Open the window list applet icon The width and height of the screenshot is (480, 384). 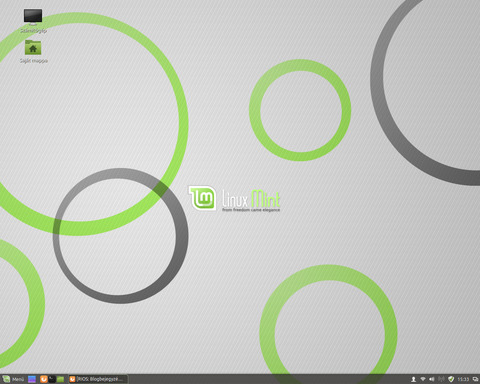pyautogui.click(x=475, y=379)
